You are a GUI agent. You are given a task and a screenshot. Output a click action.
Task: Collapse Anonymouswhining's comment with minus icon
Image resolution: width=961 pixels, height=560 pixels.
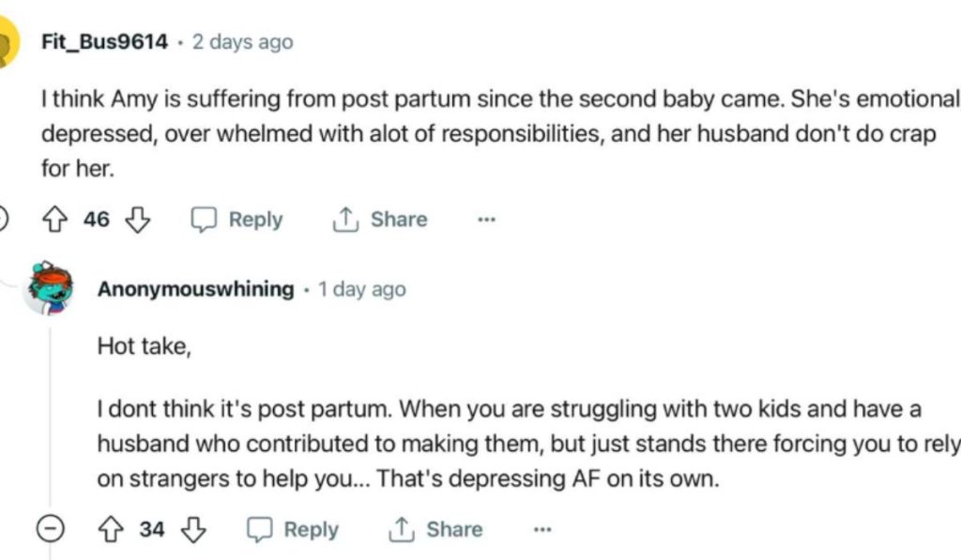point(51,529)
